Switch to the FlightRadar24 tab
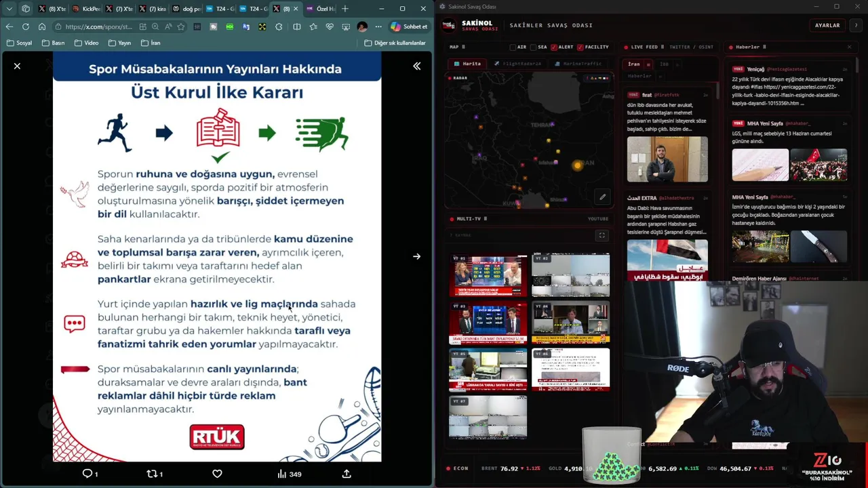Viewport: 868px width, 488px height. [517, 64]
